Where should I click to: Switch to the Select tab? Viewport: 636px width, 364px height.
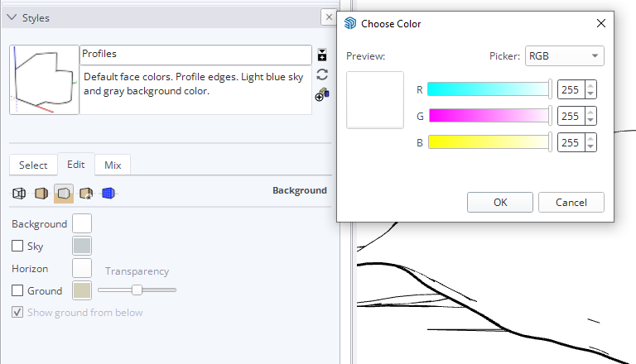tap(33, 165)
